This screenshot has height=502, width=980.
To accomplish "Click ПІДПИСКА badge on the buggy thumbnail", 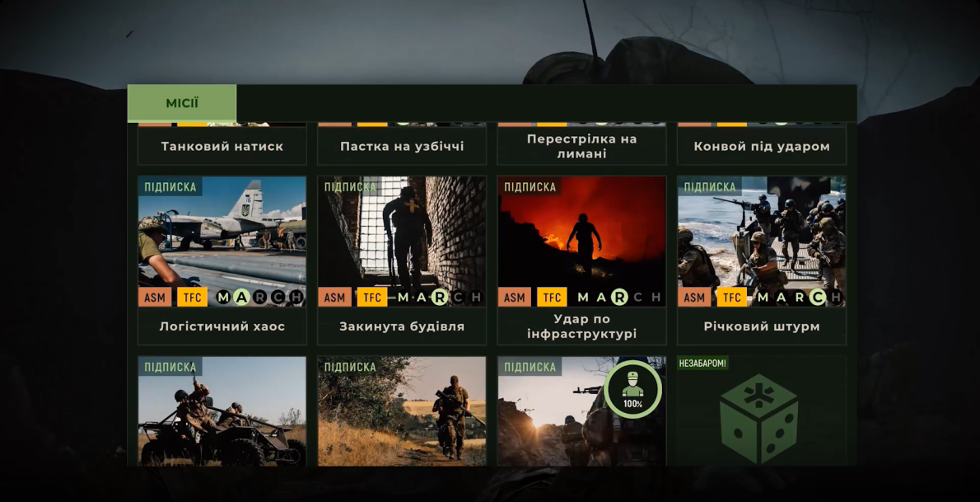I will click(170, 367).
